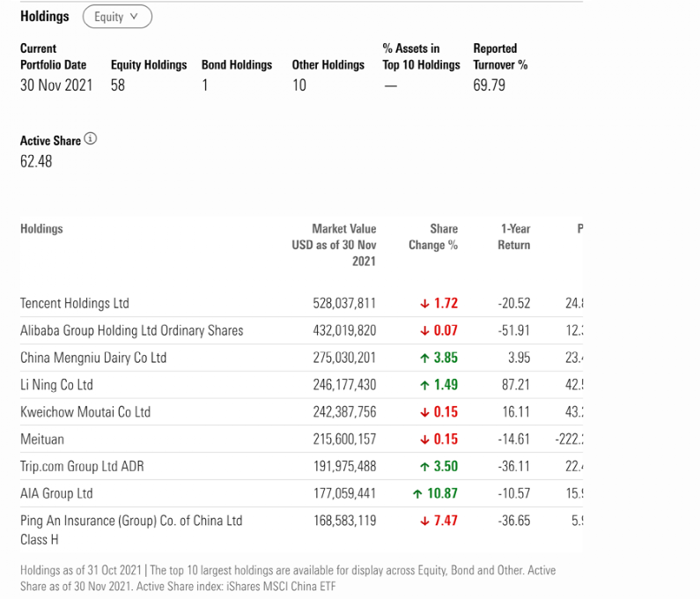Click Kweichow Moutai market value 242,387,756

[344, 412]
